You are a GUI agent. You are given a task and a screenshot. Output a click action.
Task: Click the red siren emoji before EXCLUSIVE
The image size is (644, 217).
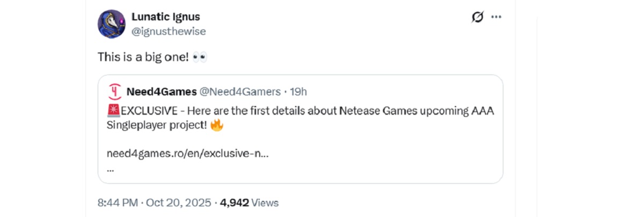(x=113, y=111)
